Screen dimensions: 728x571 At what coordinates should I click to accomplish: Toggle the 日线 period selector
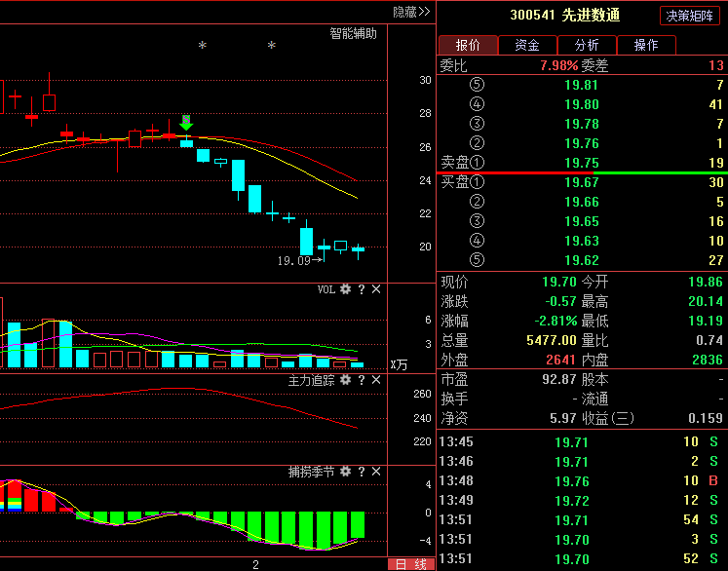(411, 564)
